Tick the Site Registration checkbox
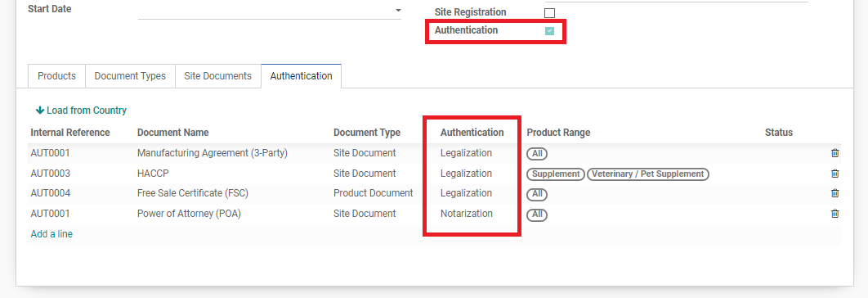Screen dimensions: 868x298 [x=549, y=13]
